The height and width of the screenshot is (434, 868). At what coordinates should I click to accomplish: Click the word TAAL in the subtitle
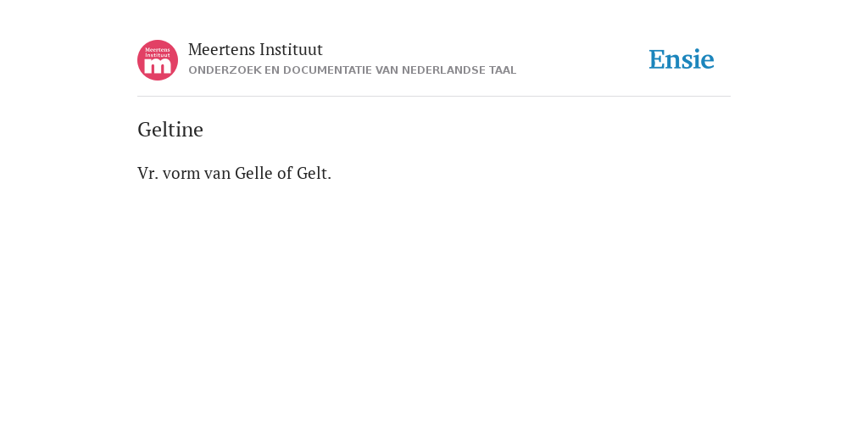[503, 70]
